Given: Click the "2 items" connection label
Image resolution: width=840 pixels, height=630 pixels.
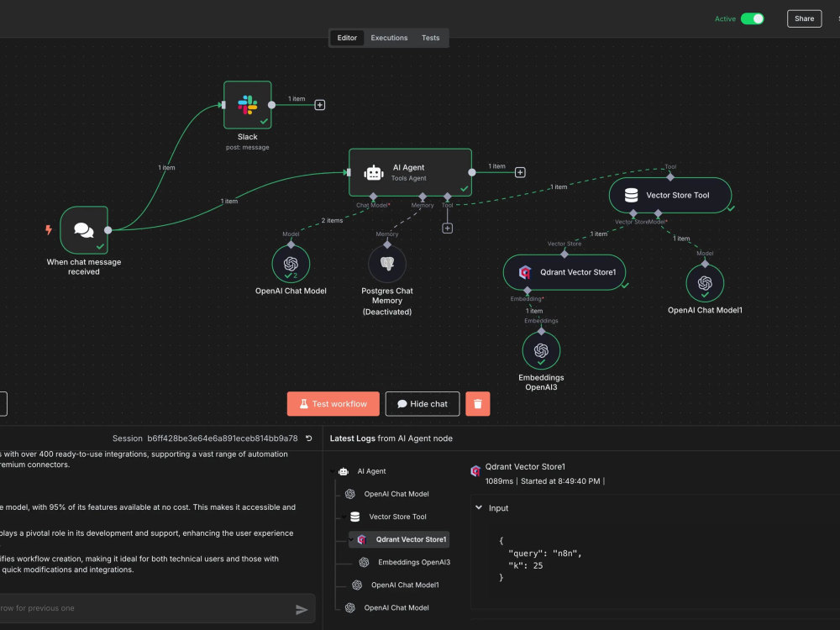Looking at the screenshot, I should pos(332,221).
